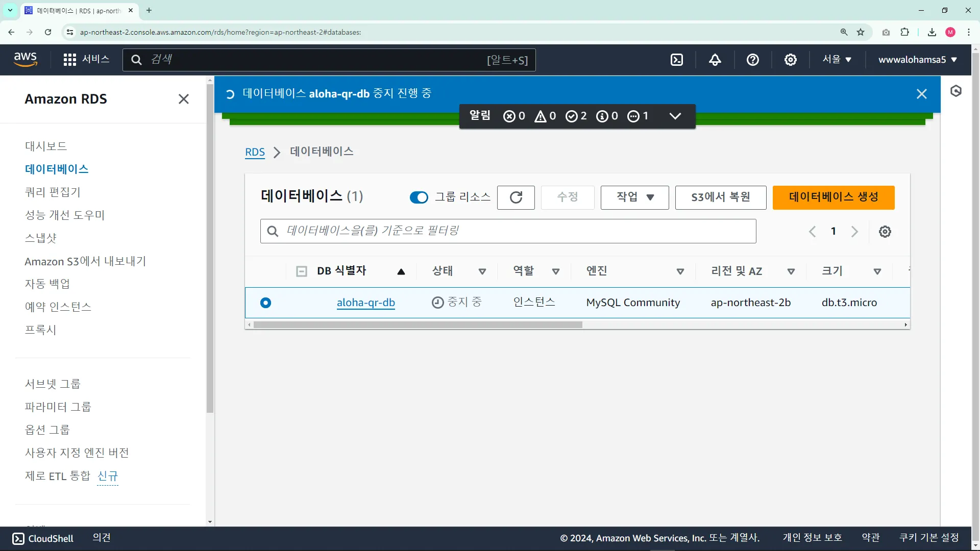This screenshot has height=551, width=980.
Task: Open the 작업 actions dropdown
Action: click(634, 197)
